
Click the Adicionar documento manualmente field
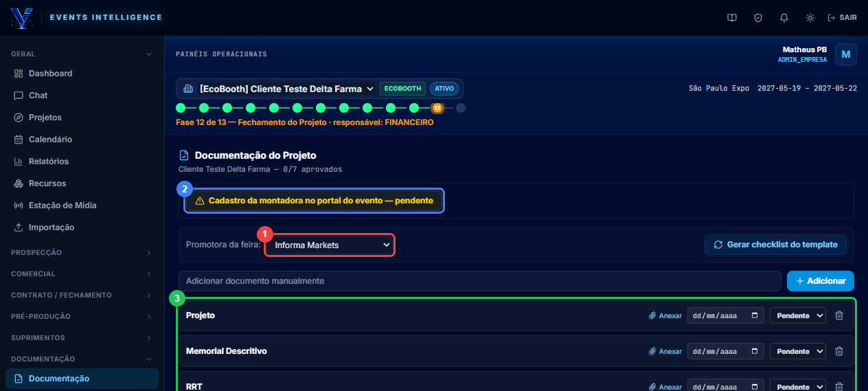[x=480, y=281]
